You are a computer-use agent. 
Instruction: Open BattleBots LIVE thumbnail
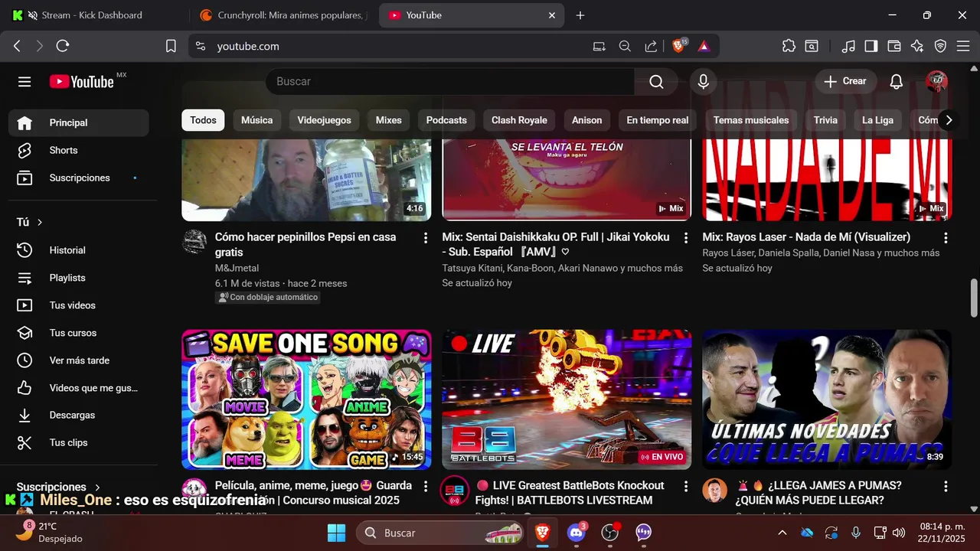567,399
